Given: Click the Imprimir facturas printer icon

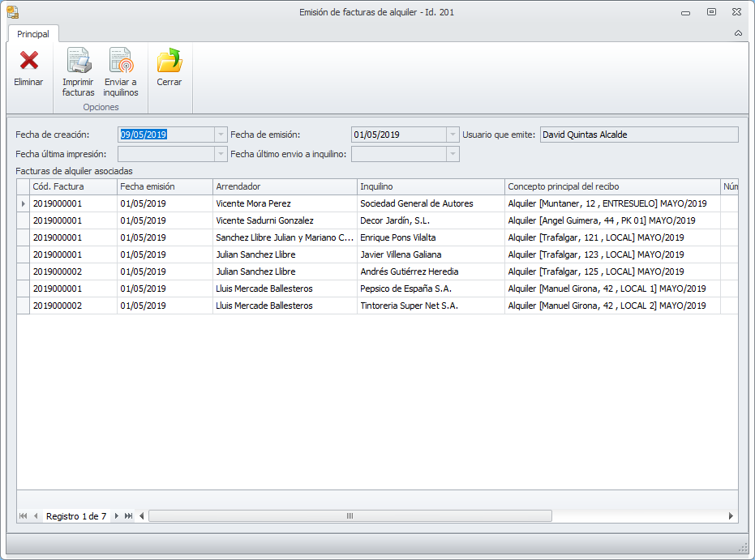Looking at the screenshot, I should [x=78, y=61].
